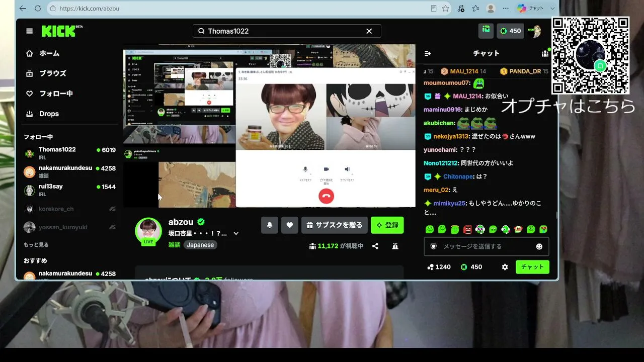Viewport: 644px width, 362px height.
Task: Click the browser toolbar chevron dropdown
Action: [x=552, y=9]
